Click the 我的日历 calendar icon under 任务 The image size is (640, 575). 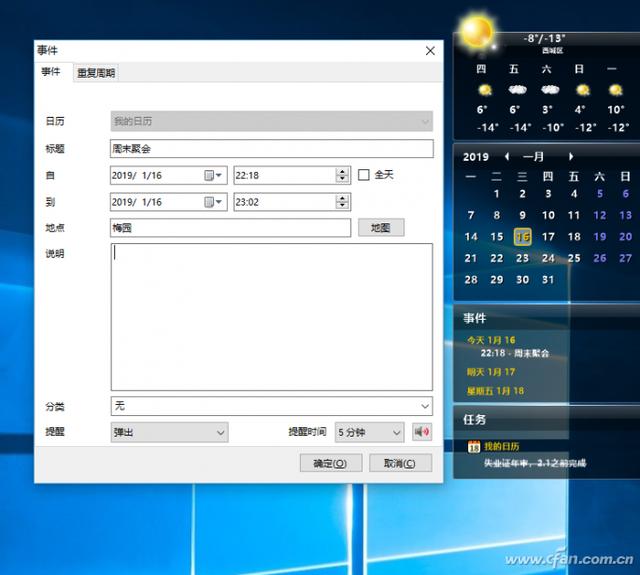click(x=474, y=447)
